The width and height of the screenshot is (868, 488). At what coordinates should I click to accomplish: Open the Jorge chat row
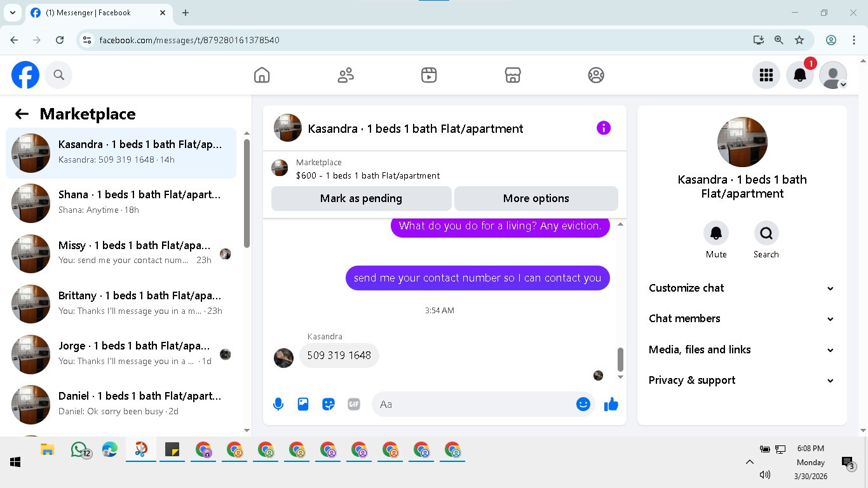pos(121,354)
